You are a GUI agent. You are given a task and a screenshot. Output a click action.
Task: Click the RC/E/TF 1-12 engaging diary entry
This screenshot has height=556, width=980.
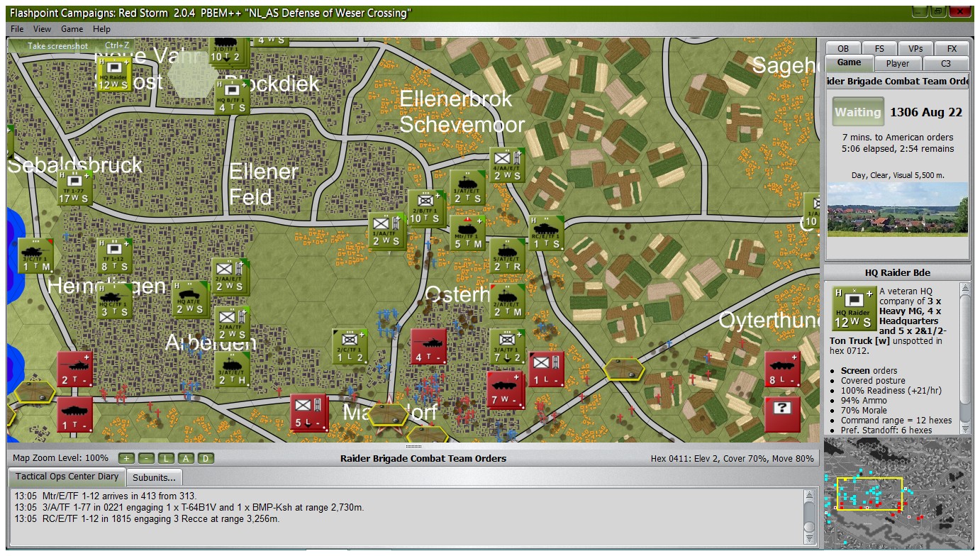point(147,518)
